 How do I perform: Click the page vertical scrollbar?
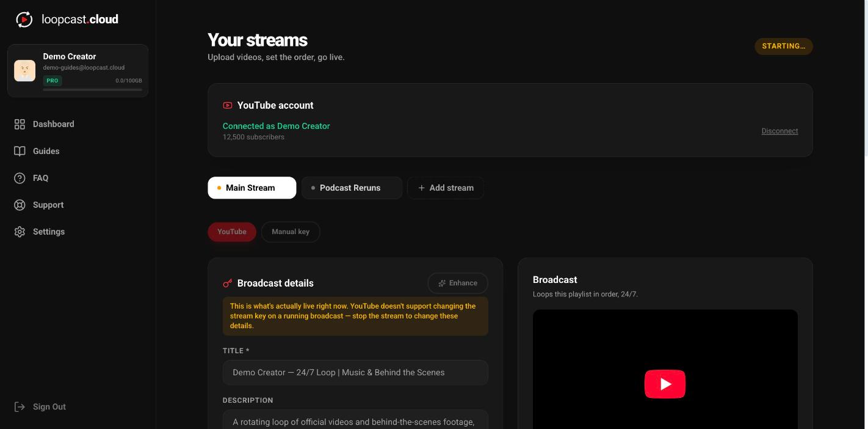[865, 79]
